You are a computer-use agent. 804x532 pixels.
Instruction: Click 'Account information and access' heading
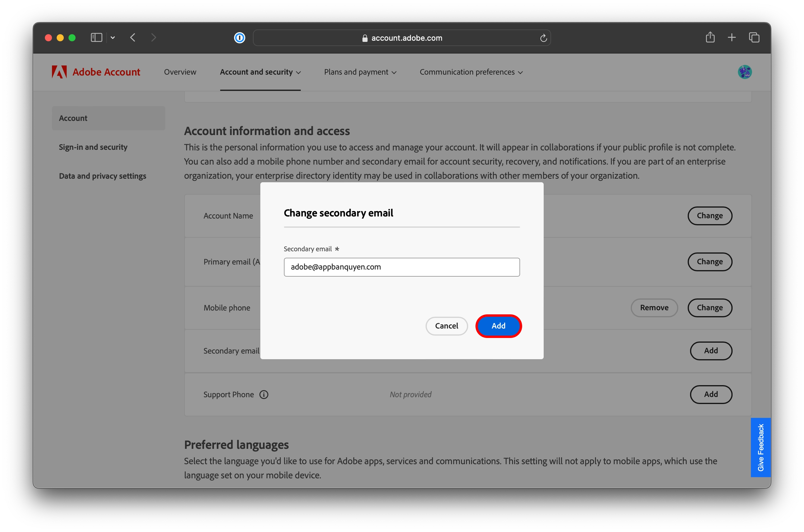(267, 131)
